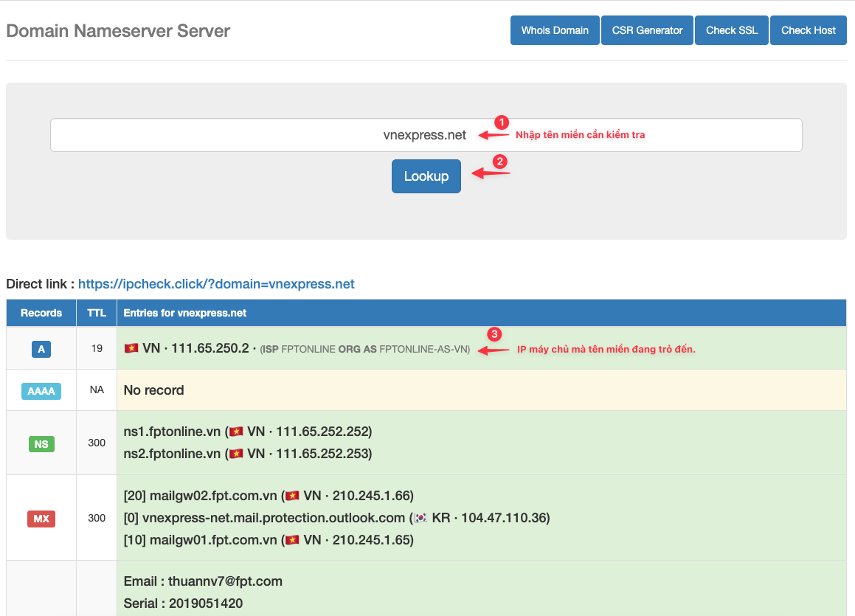Click the Korea flag beside 104.47.110.36
The height and width of the screenshot is (616, 855).
pos(420,518)
